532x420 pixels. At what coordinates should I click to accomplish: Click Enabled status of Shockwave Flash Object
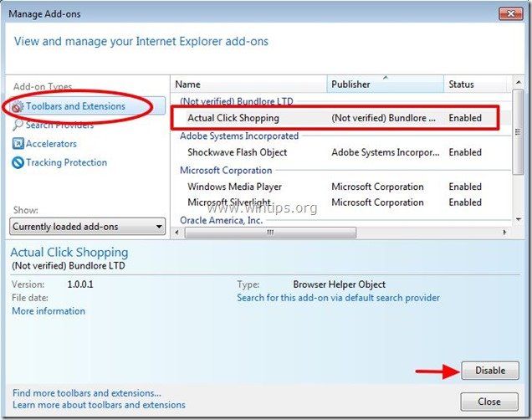click(465, 152)
